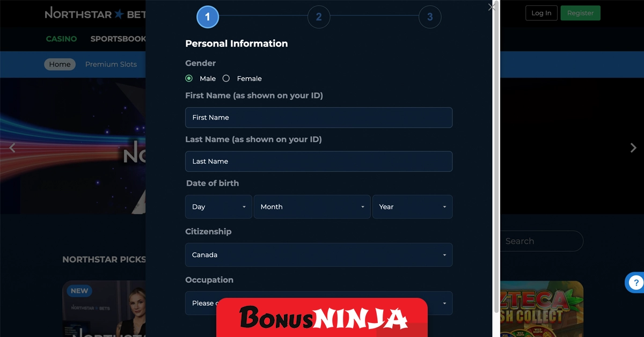Click step 1 circle in the progress indicator
The width and height of the screenshot is (644, 337).
[x=208, y=17]
